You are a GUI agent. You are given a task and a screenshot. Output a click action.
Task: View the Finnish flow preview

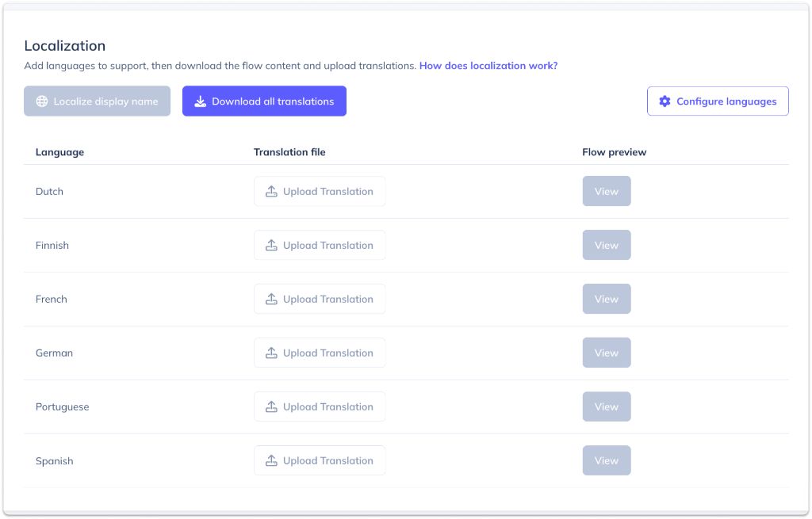[x=606, y=246]
